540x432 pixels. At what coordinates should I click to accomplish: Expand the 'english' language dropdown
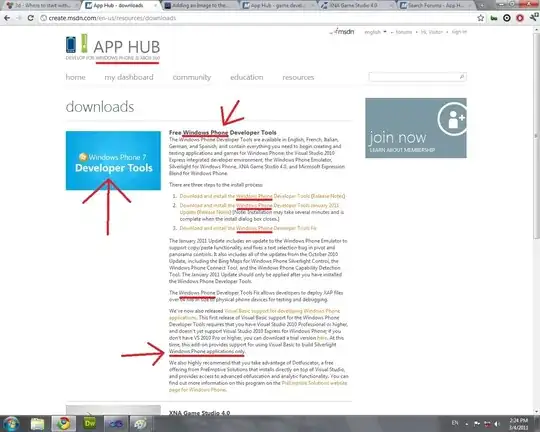375,32
